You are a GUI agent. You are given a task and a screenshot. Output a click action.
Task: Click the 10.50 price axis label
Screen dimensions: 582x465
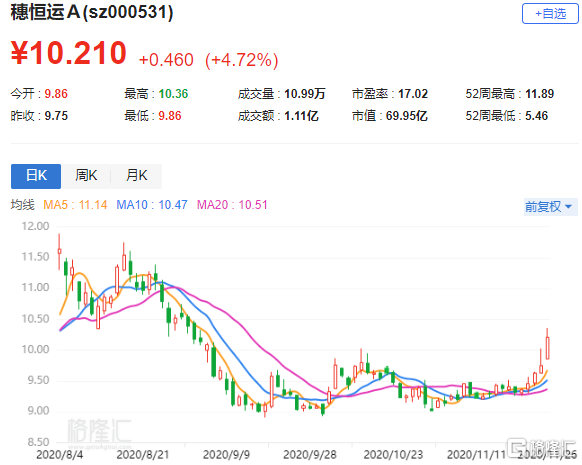click(x=35, y=319)
